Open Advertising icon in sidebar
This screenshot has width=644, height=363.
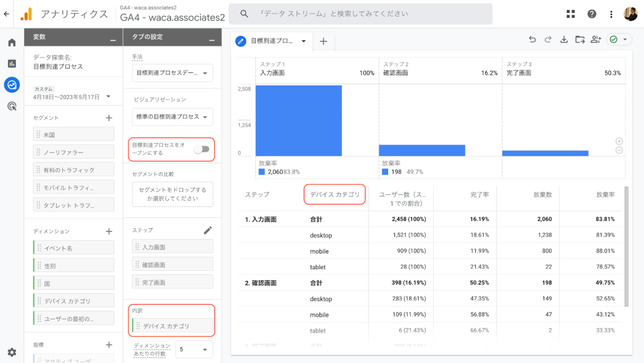point(12,106)
